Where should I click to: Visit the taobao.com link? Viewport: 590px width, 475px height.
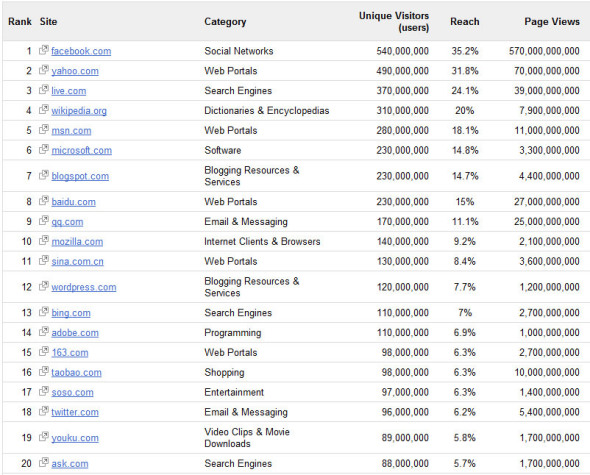click(x=76, y=373)
